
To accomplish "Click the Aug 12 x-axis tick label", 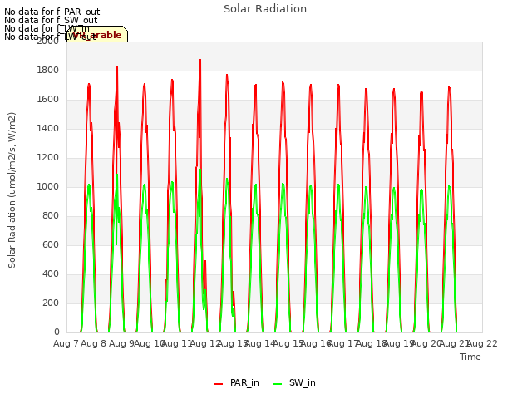I will 204,343.
